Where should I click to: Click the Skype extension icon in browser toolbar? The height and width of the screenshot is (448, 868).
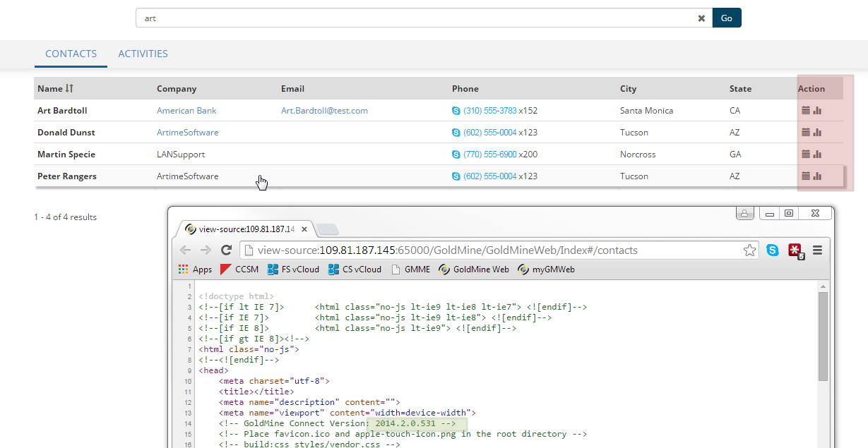click(x=773, y=250)
